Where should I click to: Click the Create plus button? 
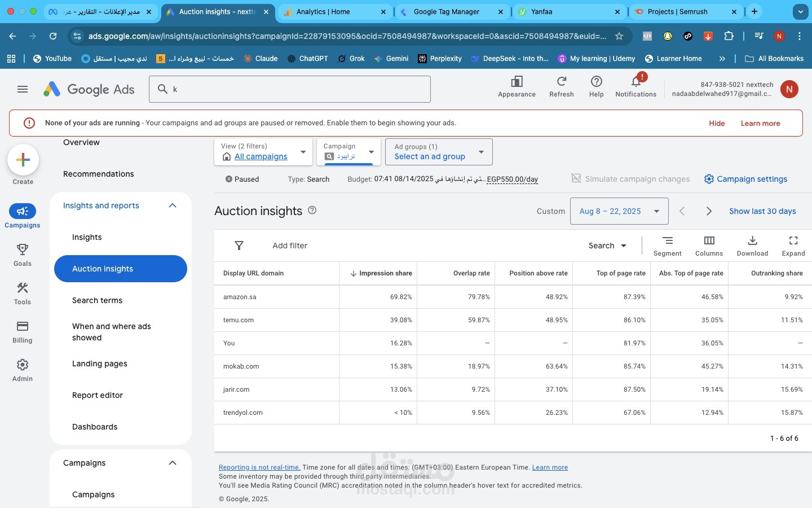(x=23, y=160)
